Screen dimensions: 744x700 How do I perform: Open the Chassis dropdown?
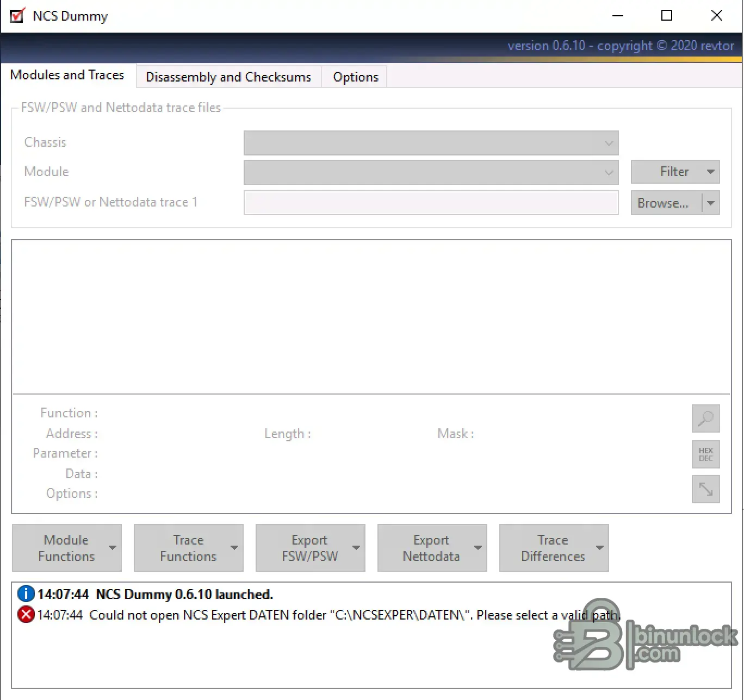(431, 143)
